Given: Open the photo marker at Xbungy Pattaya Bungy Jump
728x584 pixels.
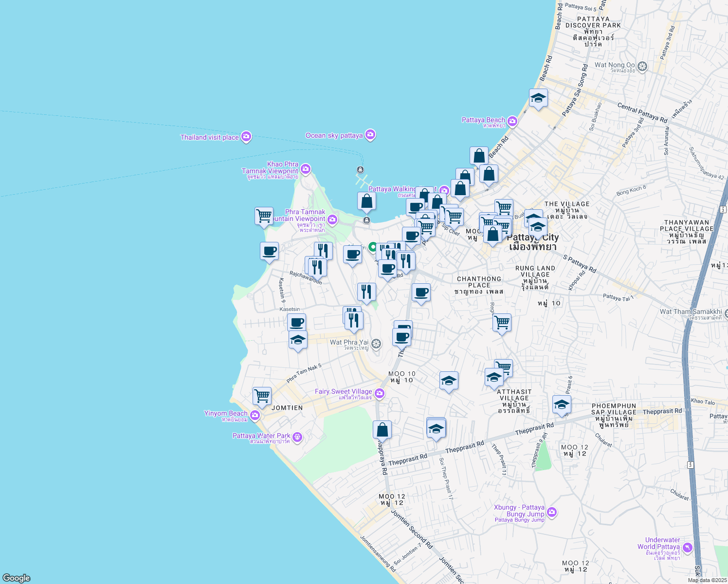Looking at the screenshot, I should click(x=552, y=512).
